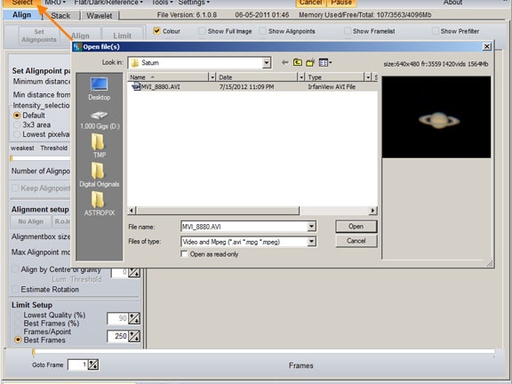Click the spinner beside Goto Frame field

click(93, 365)
